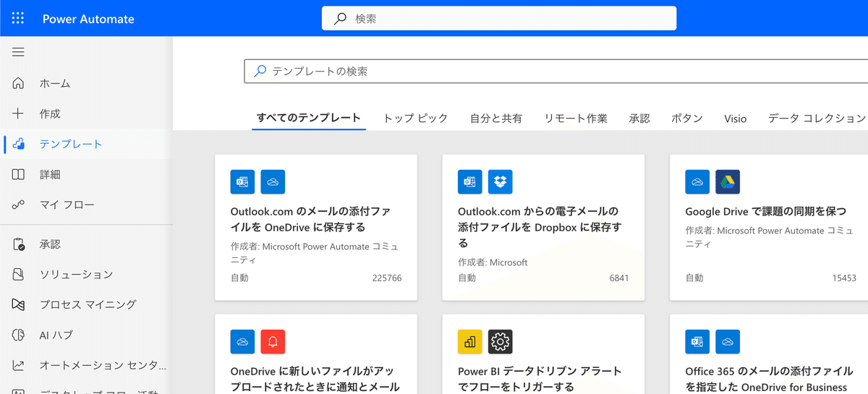Open Office 365 のメールの添付ファイル template
Image resolution: width=868 pixels, height=394 pixels.
pos(769,354)
